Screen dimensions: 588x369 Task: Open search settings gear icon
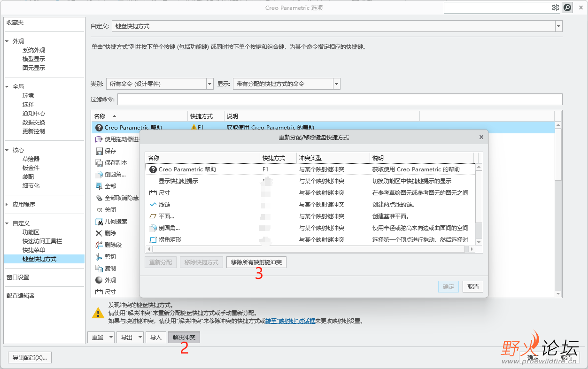tap(556, 8)
